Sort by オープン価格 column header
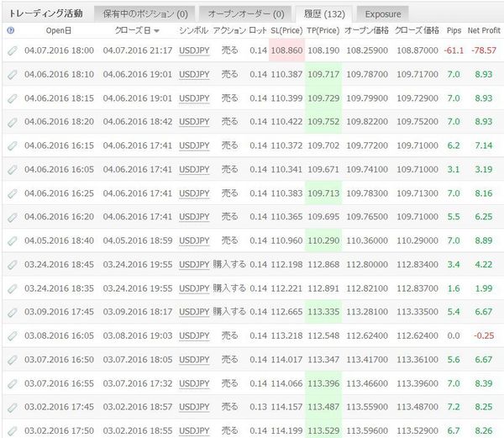The width and height of the screenshot is (504, 438). pos(367,31)
